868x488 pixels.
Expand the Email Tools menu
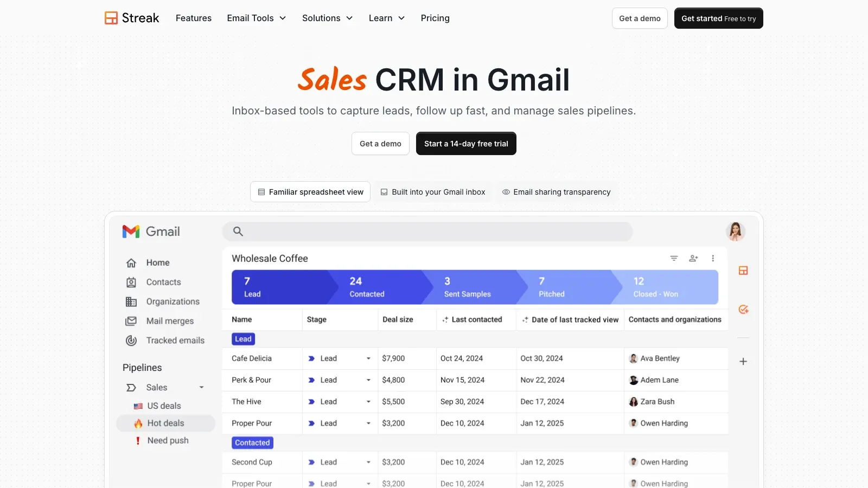(x=256, y=18)
